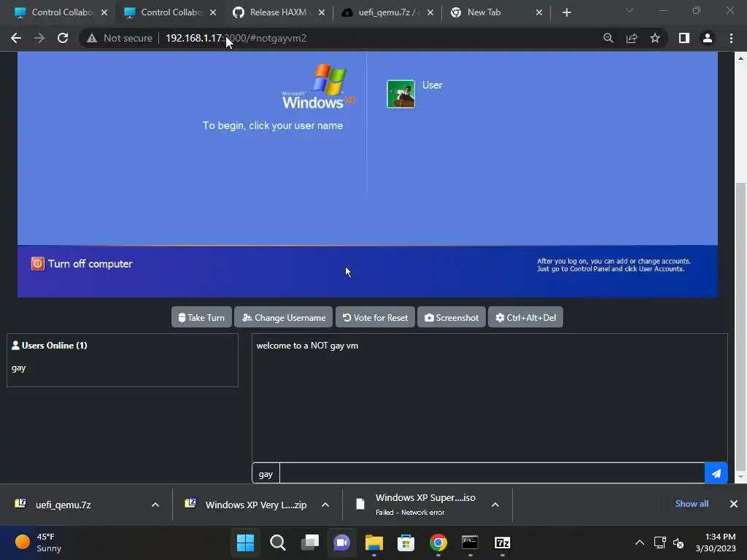Show hidden system tray icons
Viewport: 747px width, 560px height.
tap(639, 542)
